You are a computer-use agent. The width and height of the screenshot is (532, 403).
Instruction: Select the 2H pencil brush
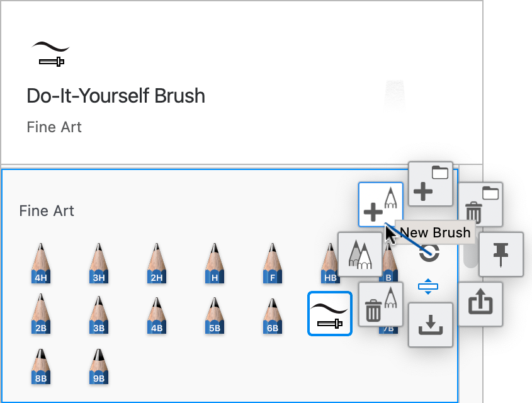pos(157,263)
